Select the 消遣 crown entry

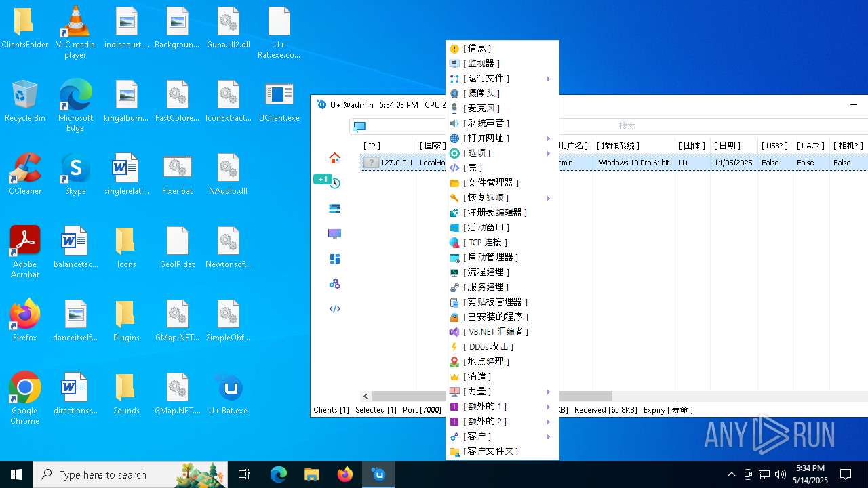(x=502, y=377)
